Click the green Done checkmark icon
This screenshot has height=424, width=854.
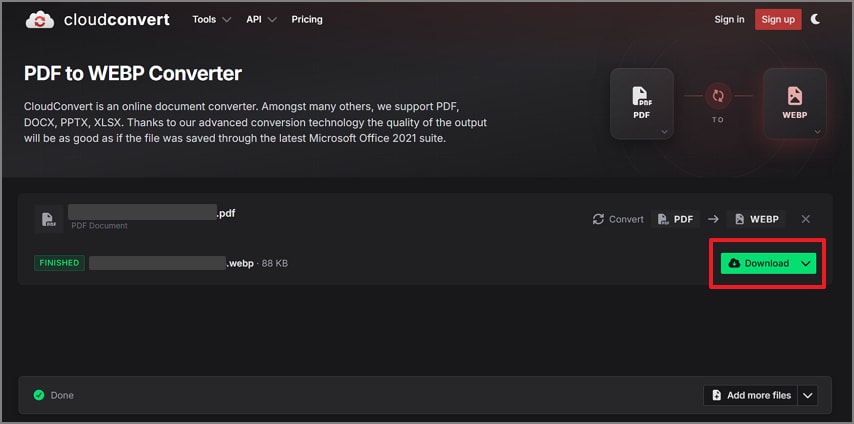click(x=39, y=395)
